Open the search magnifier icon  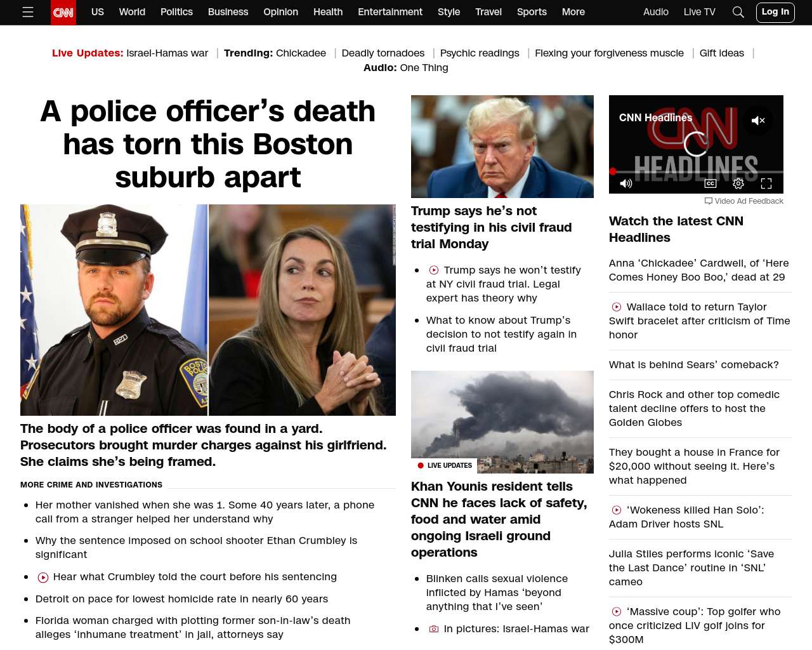(738, 12)
